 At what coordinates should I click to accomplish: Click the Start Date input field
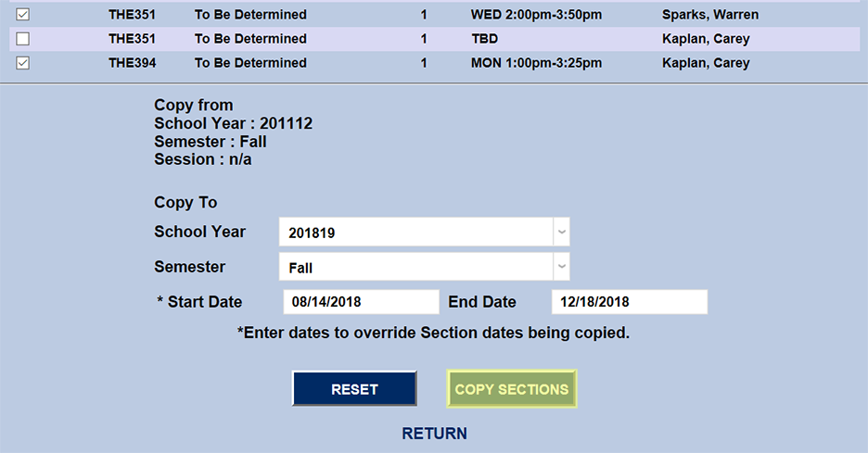360,302
